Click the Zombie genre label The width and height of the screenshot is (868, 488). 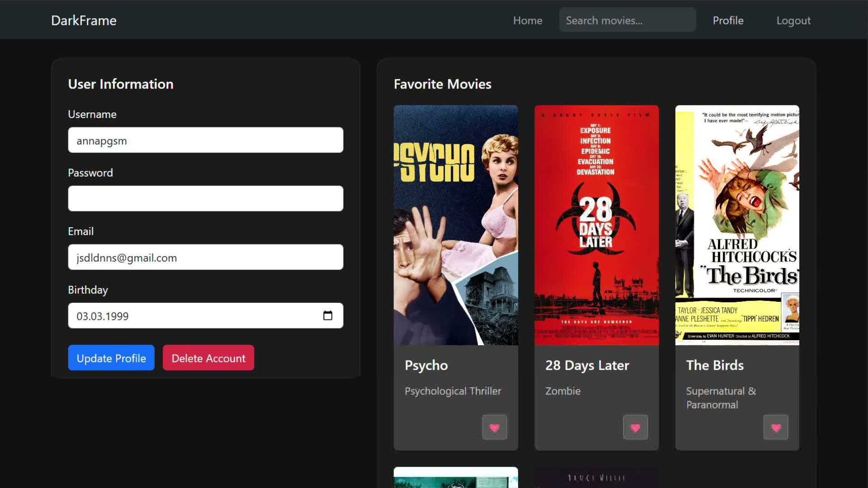click(x=563, y=391)
